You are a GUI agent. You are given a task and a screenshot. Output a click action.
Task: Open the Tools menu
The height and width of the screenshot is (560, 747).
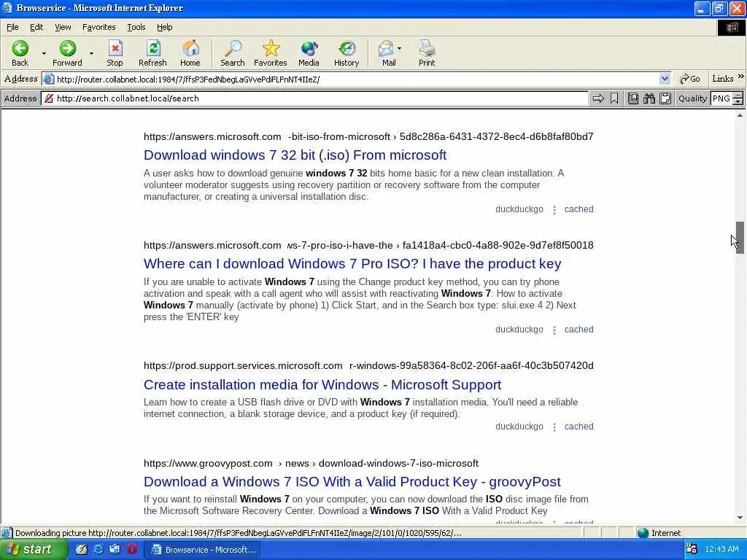point(136,27)
